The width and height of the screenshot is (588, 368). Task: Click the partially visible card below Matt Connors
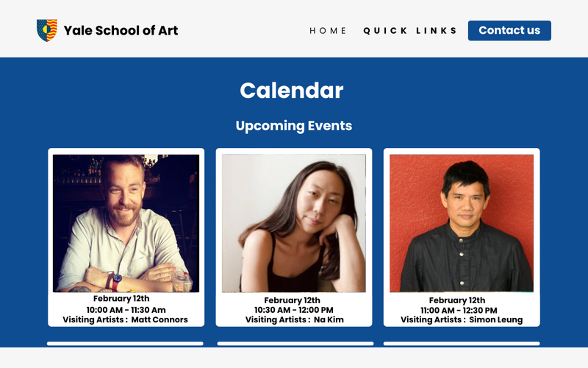point(125,343)
